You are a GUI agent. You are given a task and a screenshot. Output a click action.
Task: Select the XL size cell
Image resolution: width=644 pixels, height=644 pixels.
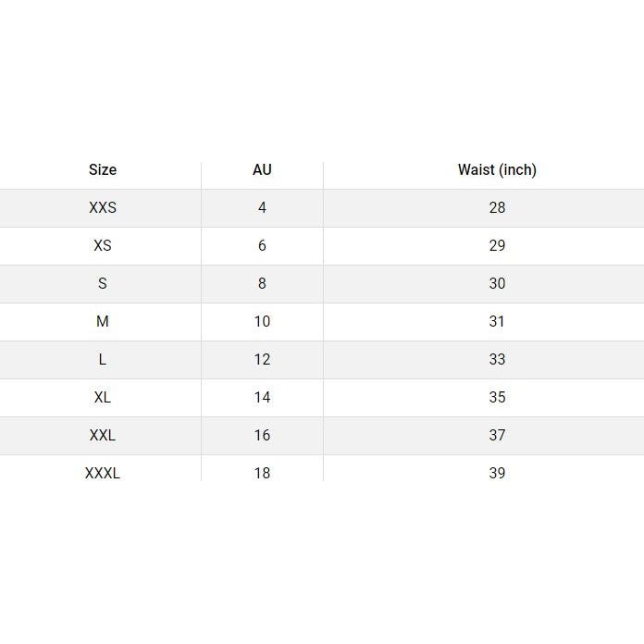tap(103, 397)
